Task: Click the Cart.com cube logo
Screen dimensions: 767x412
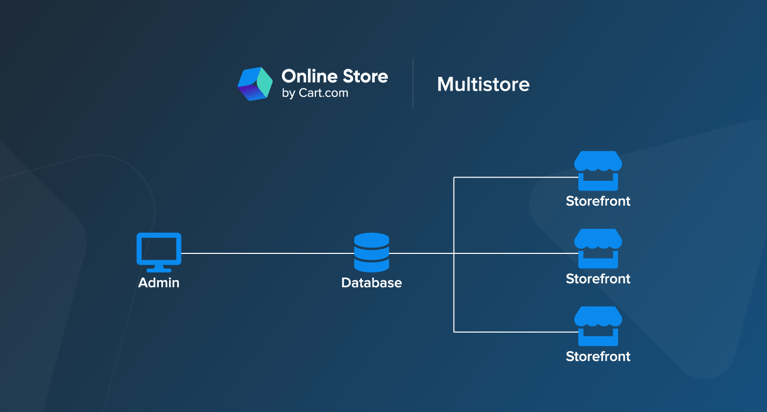Action: point(255,84)
